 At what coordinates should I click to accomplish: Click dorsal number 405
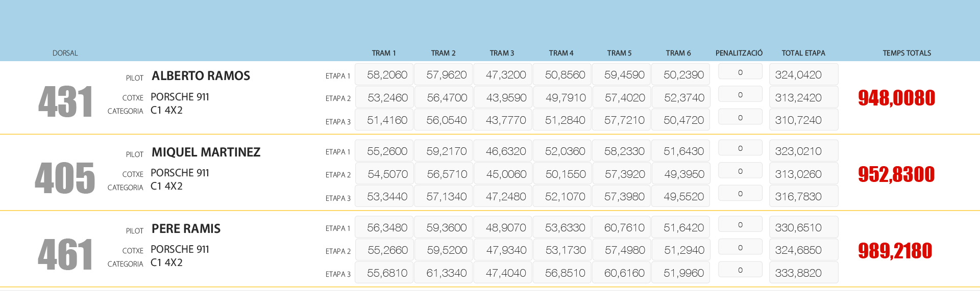(65, 178)
